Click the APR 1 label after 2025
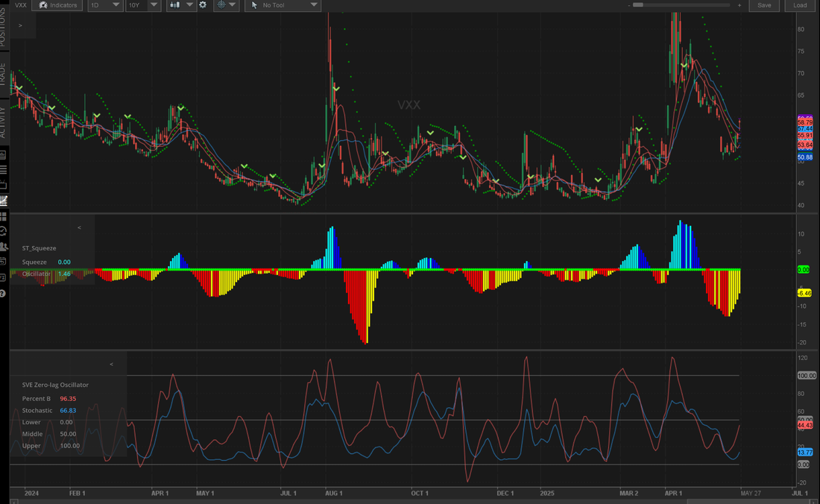The width and height of the screenshot is (820, 504). [673, 494]
